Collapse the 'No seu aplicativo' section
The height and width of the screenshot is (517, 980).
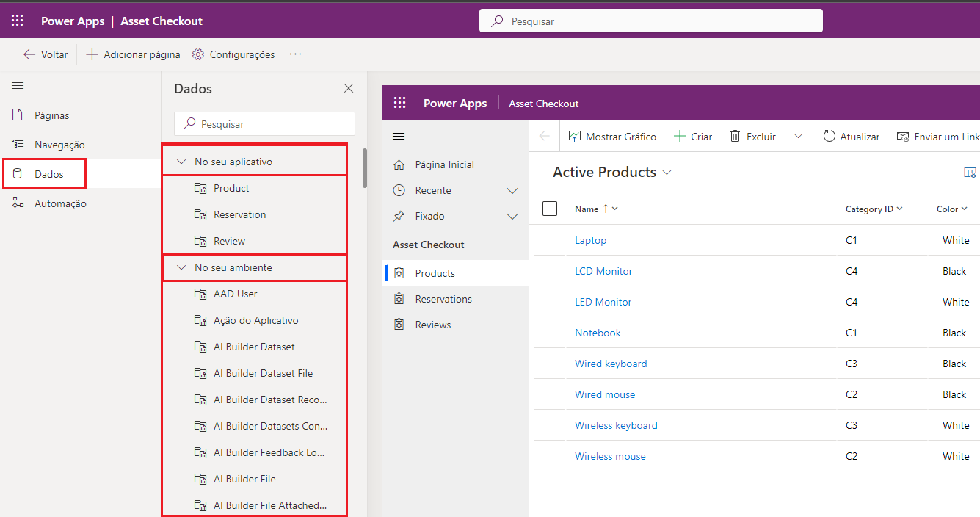pos(181,162)
